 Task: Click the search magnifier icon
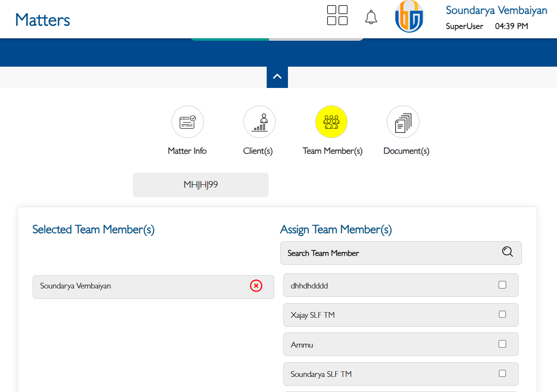click(507, 252)
